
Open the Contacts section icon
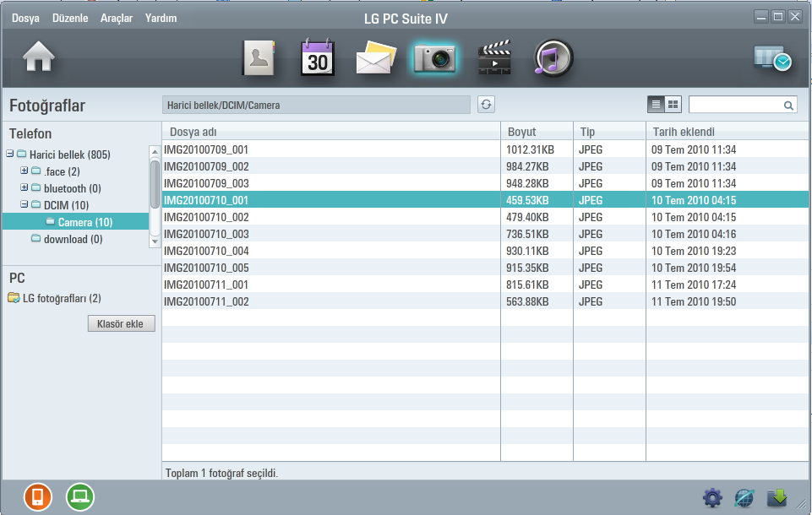259,58
